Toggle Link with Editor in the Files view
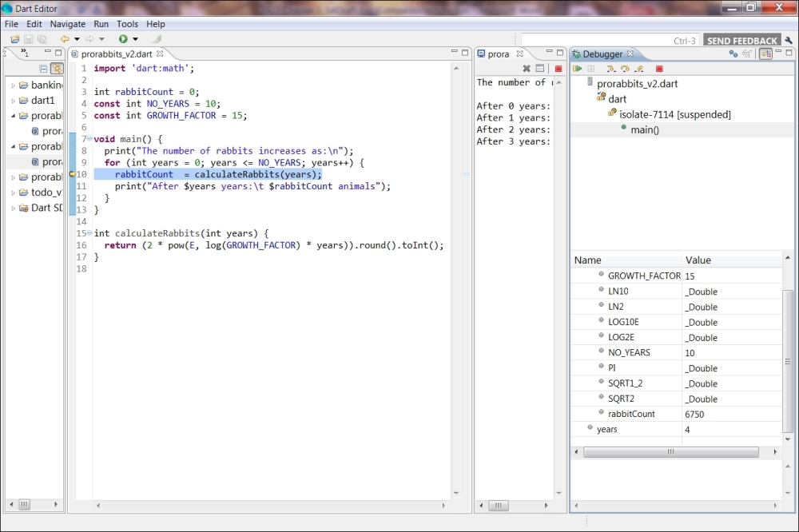 [57, 67]
